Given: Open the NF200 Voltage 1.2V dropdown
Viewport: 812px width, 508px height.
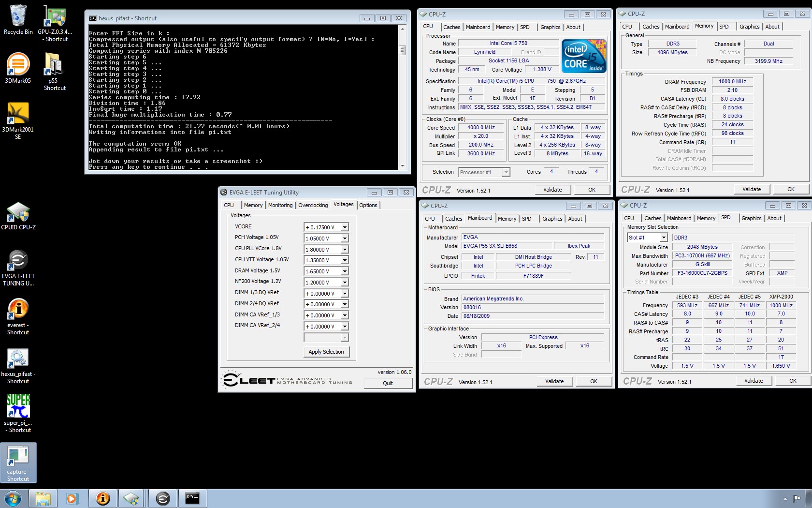Looking at the screenshot, I should coord(345,283).
